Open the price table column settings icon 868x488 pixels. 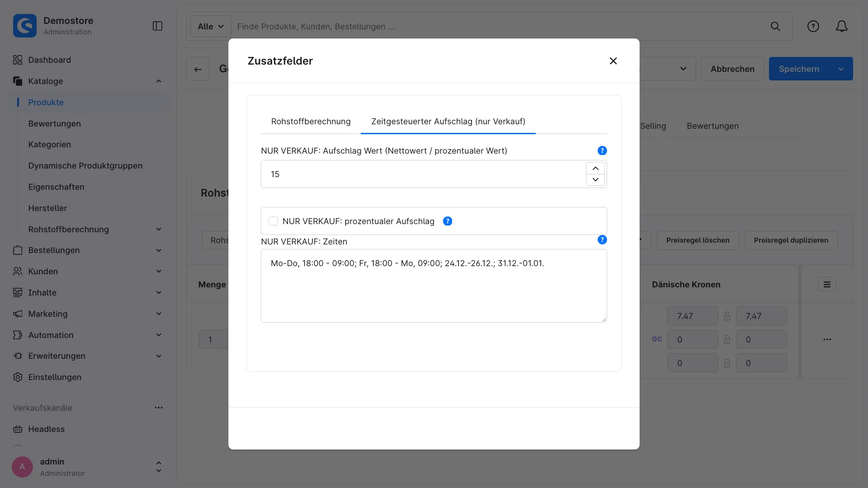pyautogui.click(x=827, y=285)
